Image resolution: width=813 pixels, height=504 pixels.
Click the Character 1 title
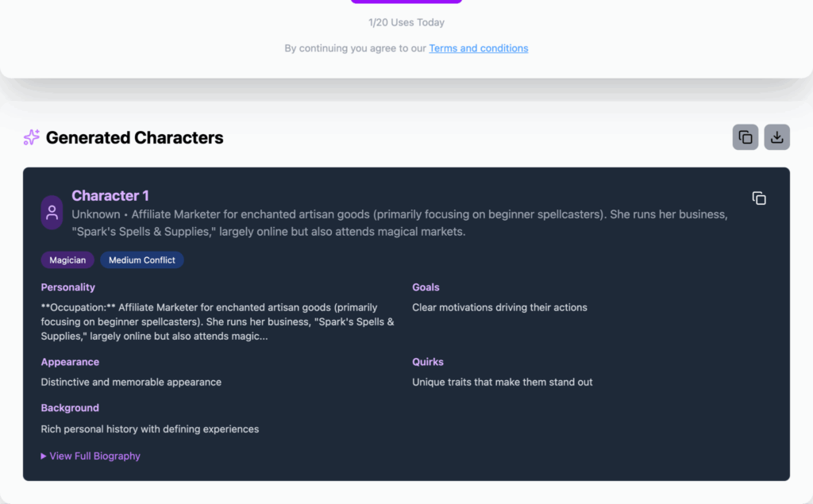pos(110,196)
